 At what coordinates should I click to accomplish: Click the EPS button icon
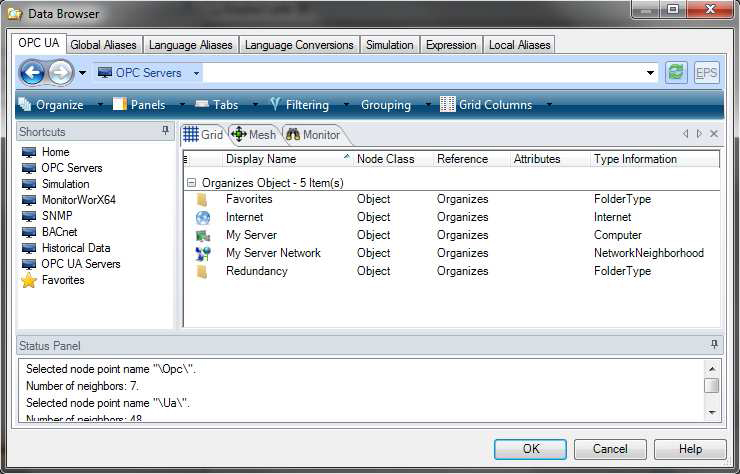(706, 73)
